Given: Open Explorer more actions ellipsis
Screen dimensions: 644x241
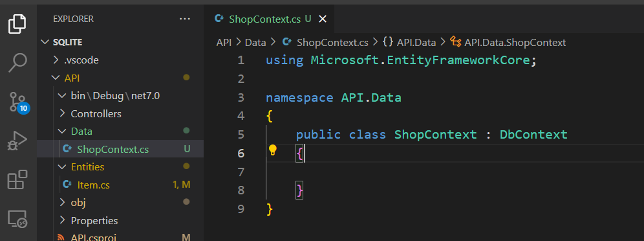Looking at the screenshot, I should 185,19.
